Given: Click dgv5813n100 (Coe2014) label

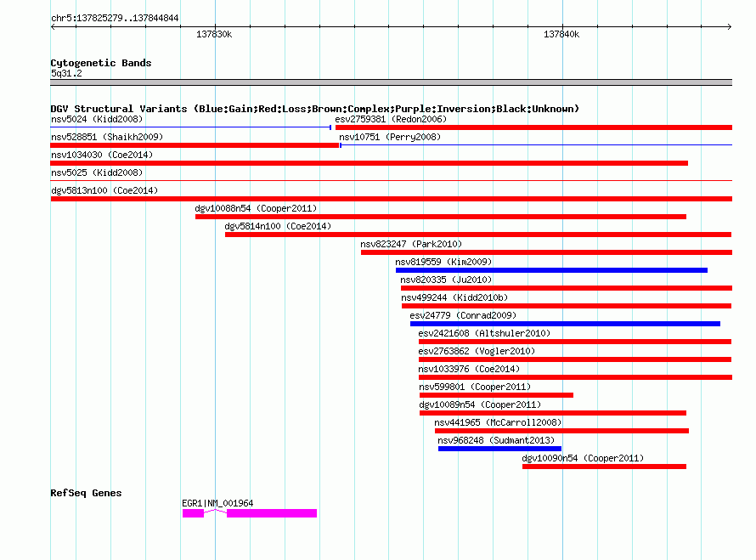Looking at the screenshot, I should pos(104,190).
